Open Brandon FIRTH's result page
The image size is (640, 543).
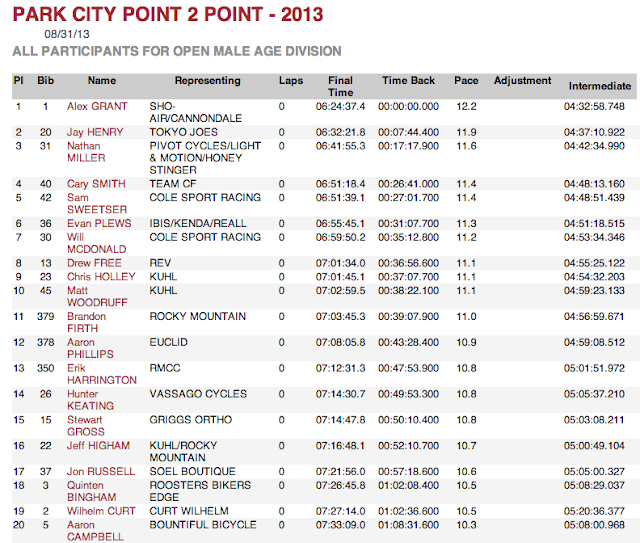[87, 323]
